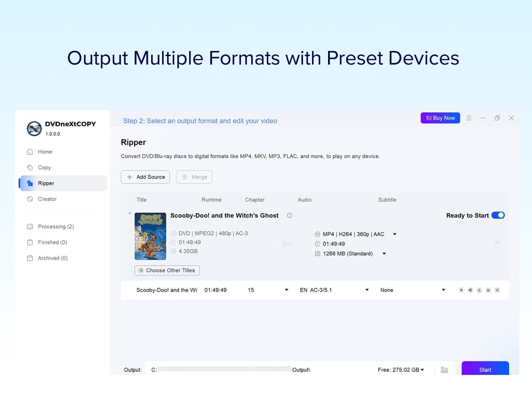Click the Add Source button
Image resolution: width=532 pixels, height=399 pixels.
[145, 177]
